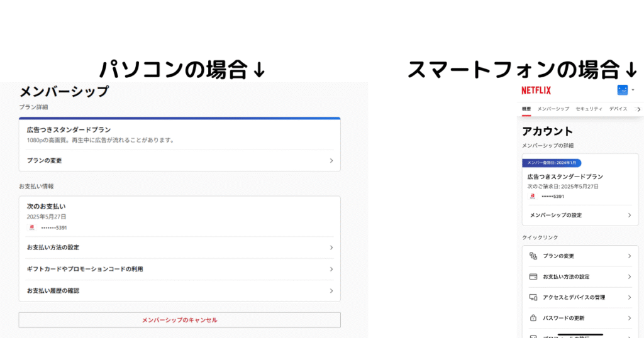Open プランの変更 row in desktop view
Screen dimensions: 644x338
[179, 160]
